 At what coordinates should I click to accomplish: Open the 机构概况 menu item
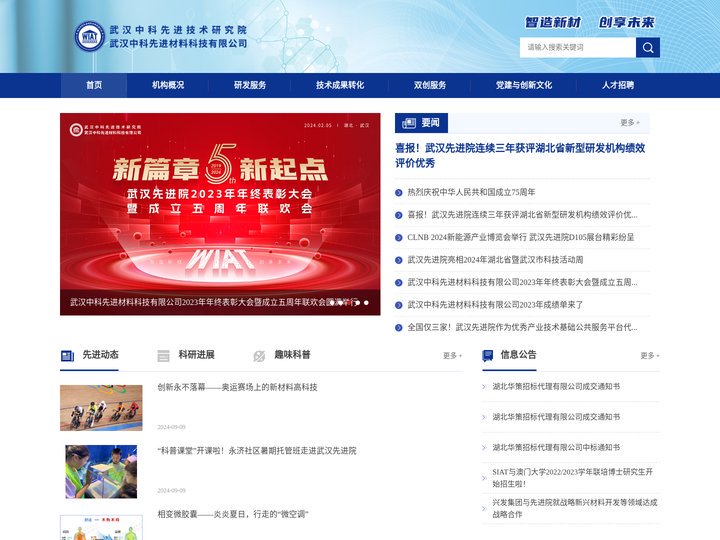coord(168,85)
